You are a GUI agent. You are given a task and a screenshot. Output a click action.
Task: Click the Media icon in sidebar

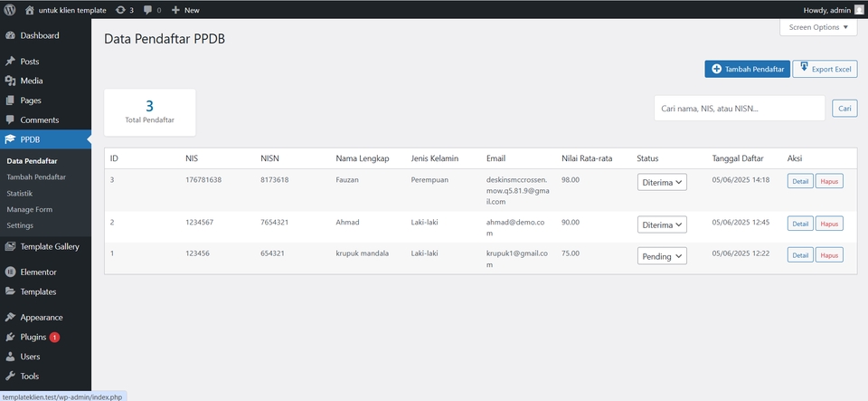10,81
